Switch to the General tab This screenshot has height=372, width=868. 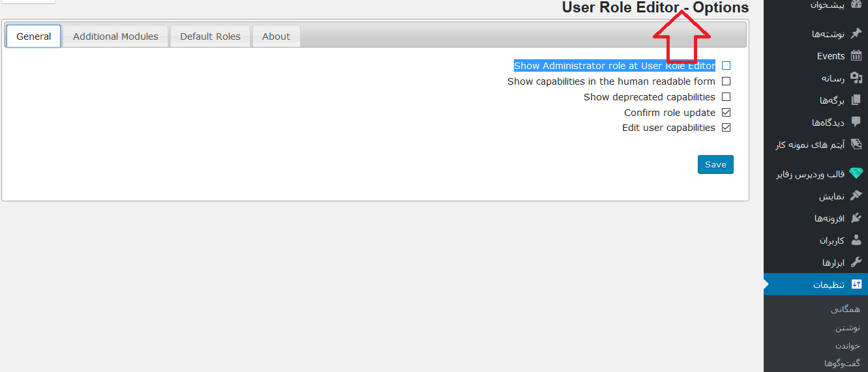pos(34,36)
